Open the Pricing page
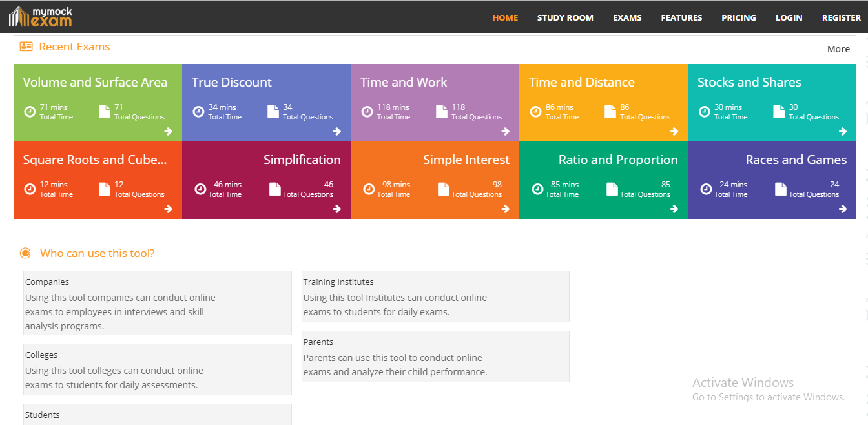 click(x=739, y=18)
